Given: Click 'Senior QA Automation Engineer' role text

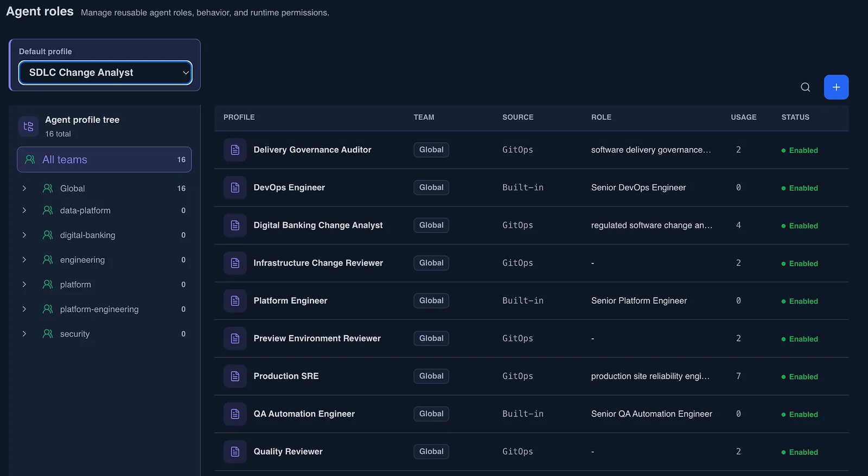Looking at the screenshot, I should [x=652, y=414].
